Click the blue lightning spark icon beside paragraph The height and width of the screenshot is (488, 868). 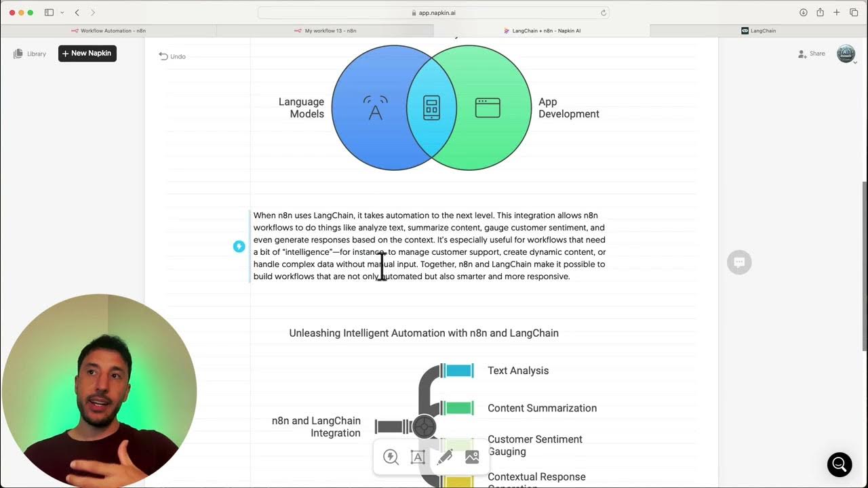(239, 247)
